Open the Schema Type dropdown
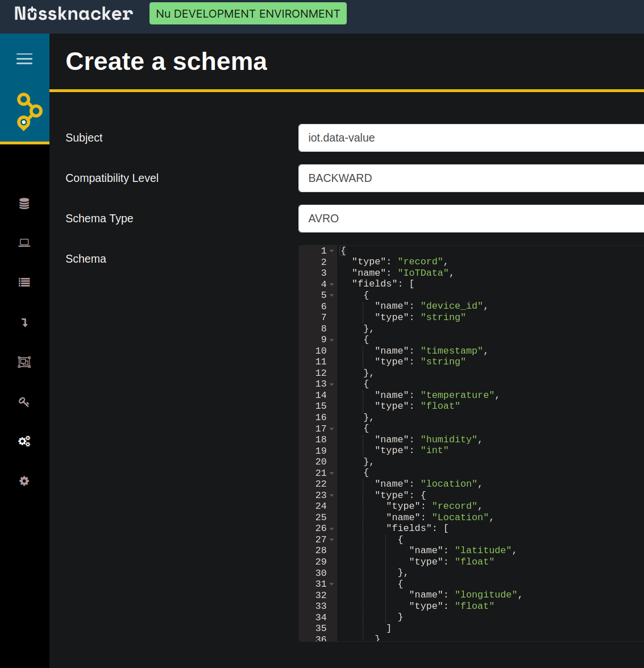Viewport: 644px width, 668px height. pos(471,218)
